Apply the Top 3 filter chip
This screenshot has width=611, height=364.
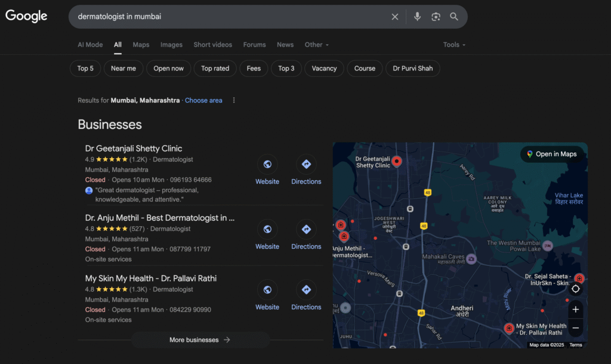(286, 69)
